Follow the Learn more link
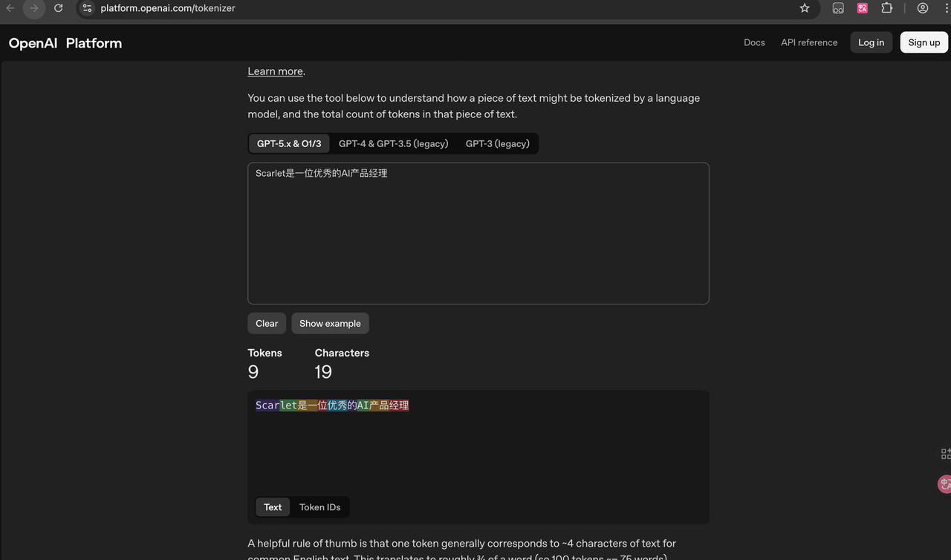The height and width of the screenshot is (560, 951). [x=276, y=71]
